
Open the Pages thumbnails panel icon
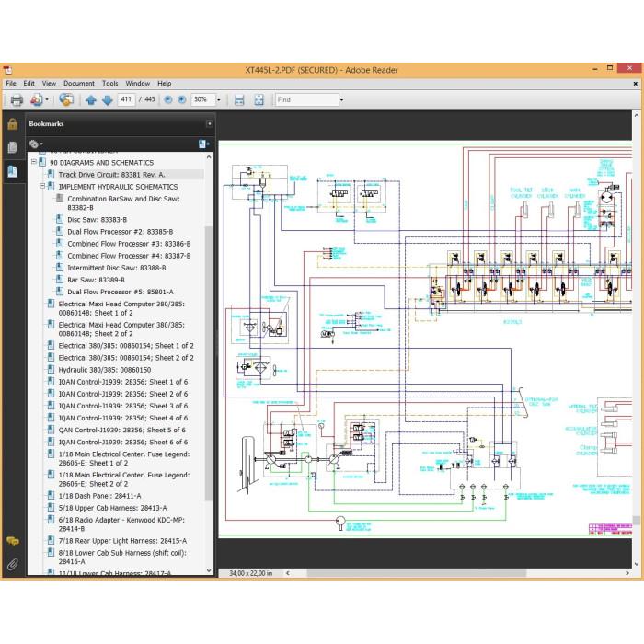13,147
